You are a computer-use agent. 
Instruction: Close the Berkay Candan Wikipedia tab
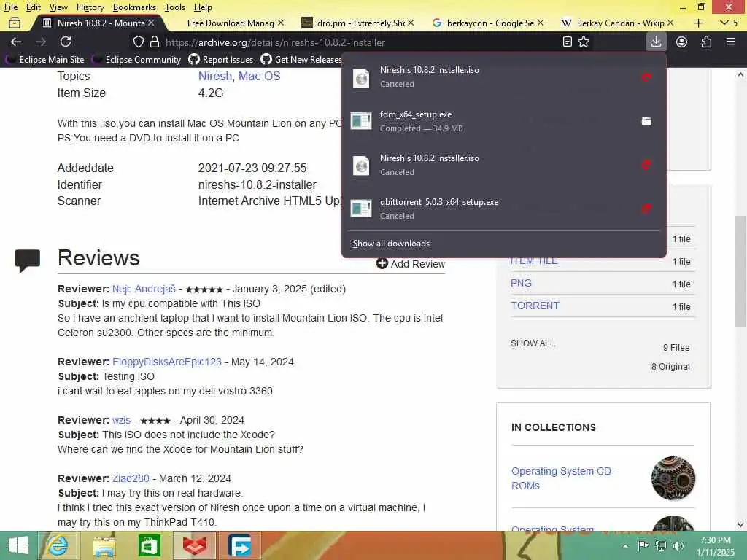click(670, 23)
